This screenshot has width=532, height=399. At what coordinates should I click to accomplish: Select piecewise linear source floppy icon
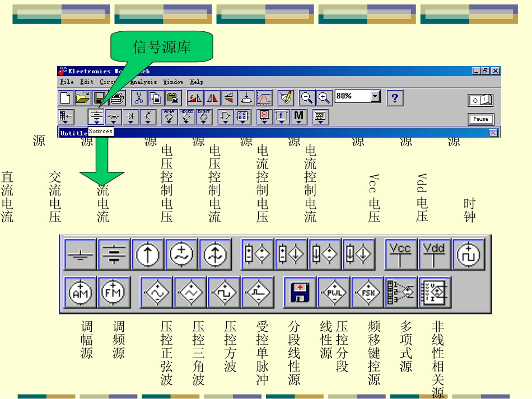tap(300, 292)
